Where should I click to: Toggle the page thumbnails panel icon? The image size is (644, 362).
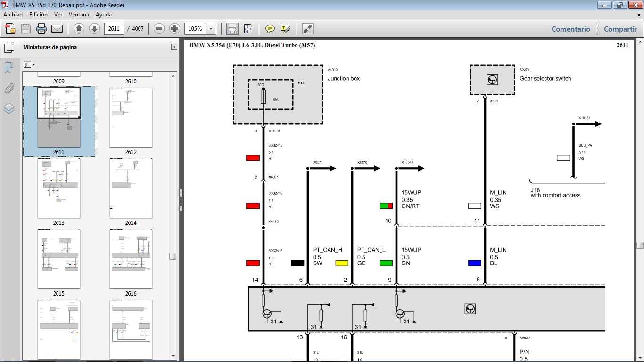pos(9,48)
